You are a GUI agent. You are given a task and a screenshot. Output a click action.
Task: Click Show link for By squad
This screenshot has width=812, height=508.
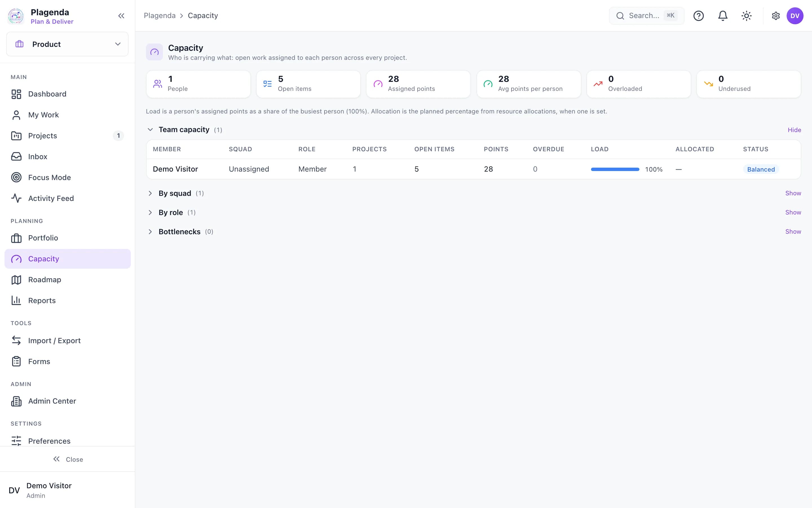pyautogui.click(x=793, y=193)
